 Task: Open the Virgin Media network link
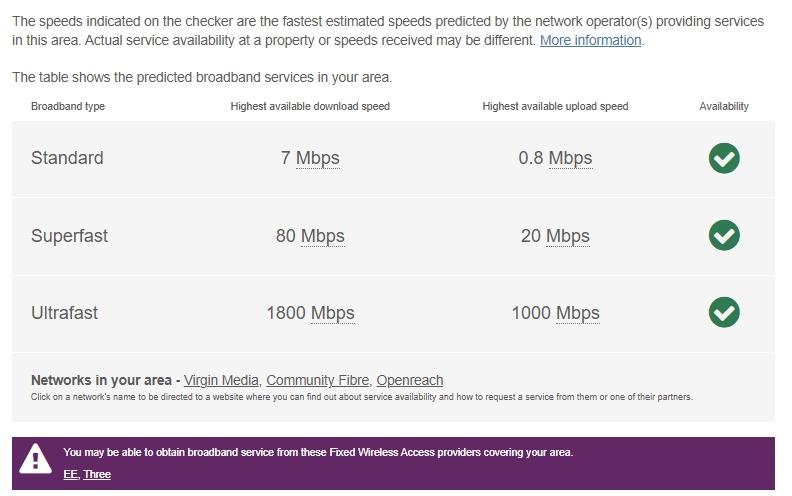[x=221, y=380]
